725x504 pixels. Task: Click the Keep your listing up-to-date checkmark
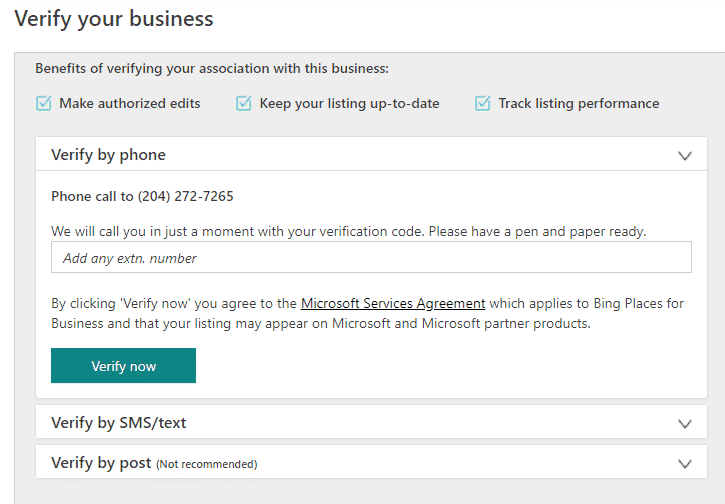(244, 103)
